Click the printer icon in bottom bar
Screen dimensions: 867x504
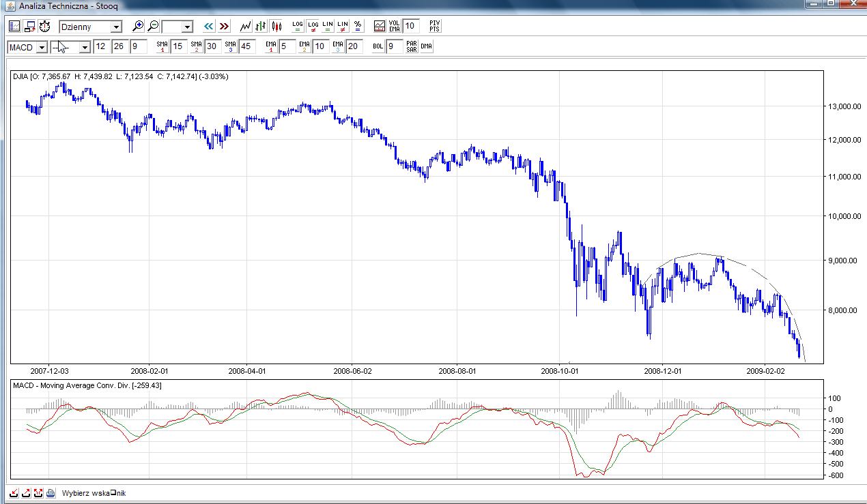pos(51,492)
